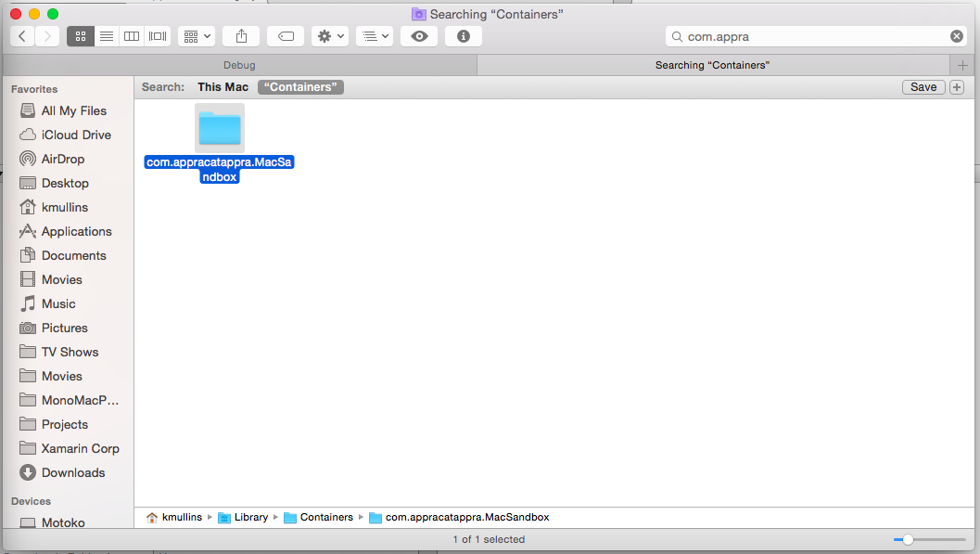Click the Devices sidebar heading
The image size is (980, 554).
[x=32, y=501]
